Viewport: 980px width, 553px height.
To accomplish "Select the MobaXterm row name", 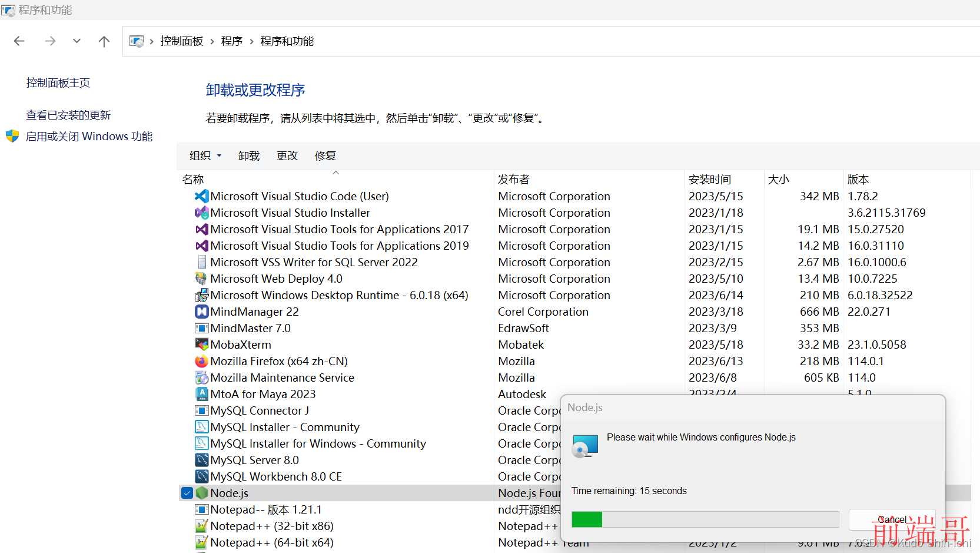I will click(241, 345).
